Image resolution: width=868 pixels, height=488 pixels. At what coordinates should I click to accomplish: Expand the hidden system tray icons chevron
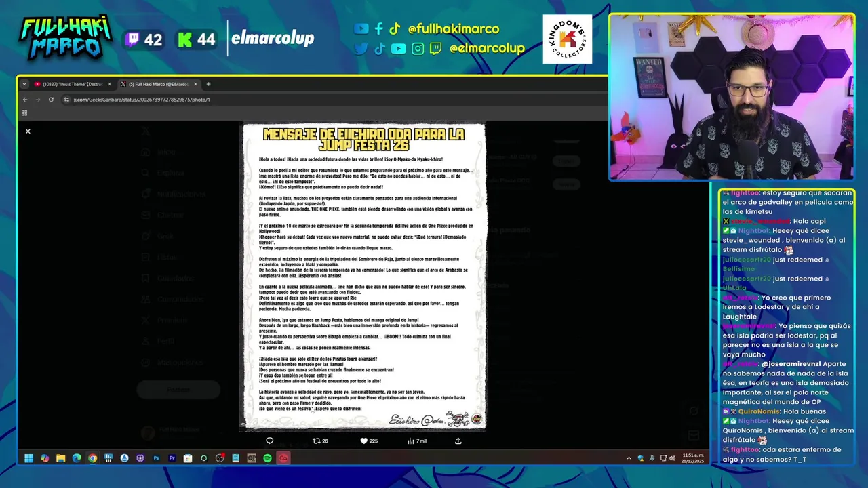click(x=629, y=458)
